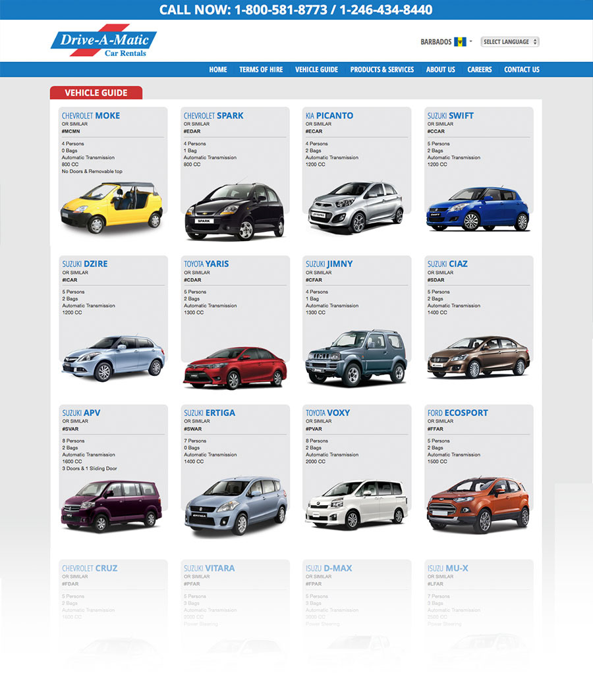The width and height of the screenshot is (593, 700).
Task: Click the #SDAR vehicle code
Action: pos(436,280)
